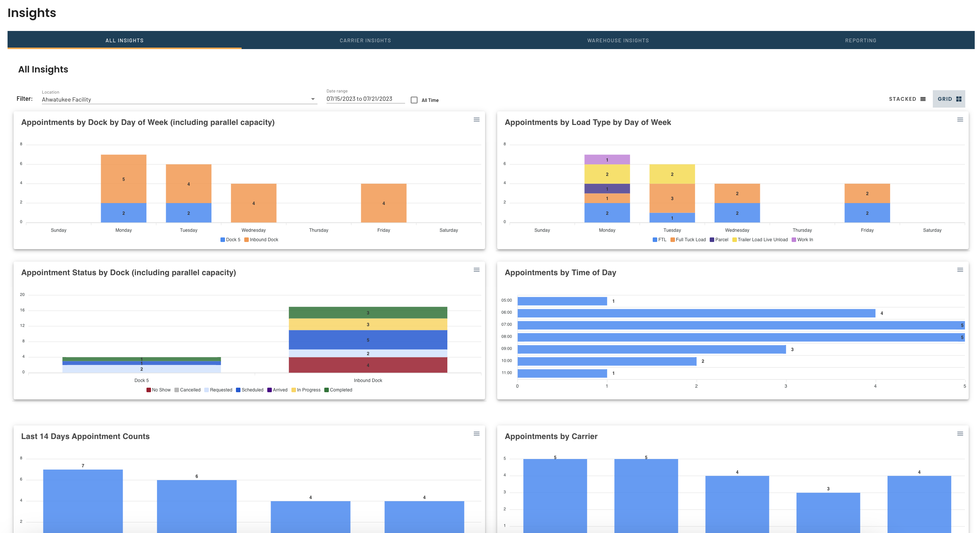The height and width of the screenshot is (533, 980).
Task: Select the All Insights tab
Action: [125, 40]
